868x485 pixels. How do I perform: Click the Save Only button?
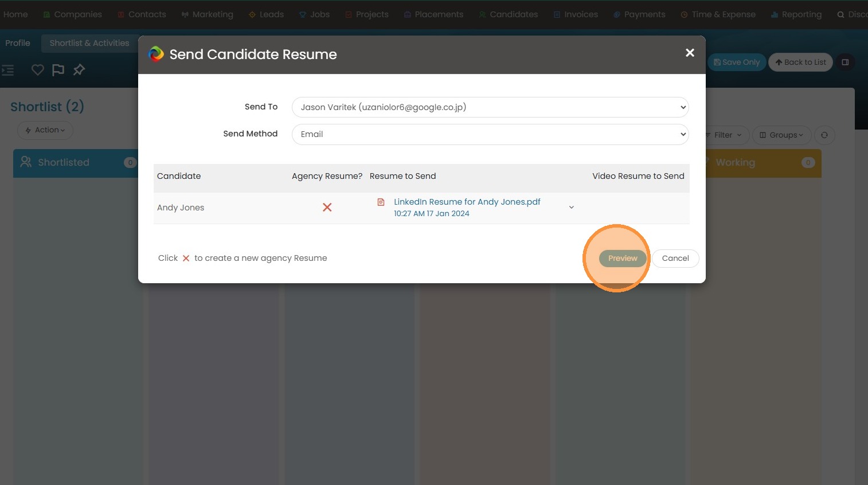(x=737, y=62)
